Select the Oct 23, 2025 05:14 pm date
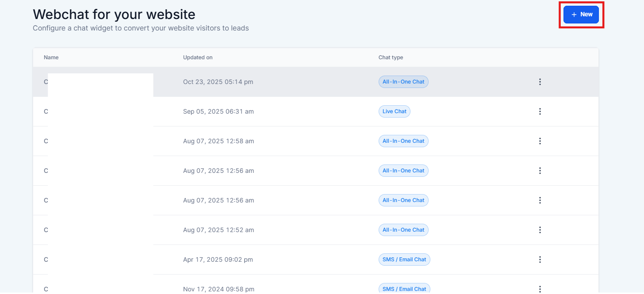The width and height of the screenshot is (644, 294). coord(218,82)
